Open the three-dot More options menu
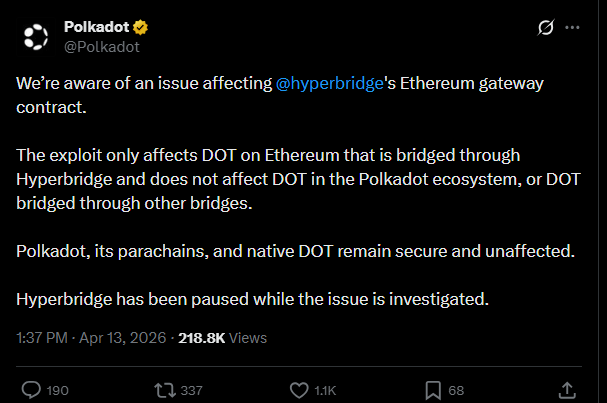 pos(573,28)
